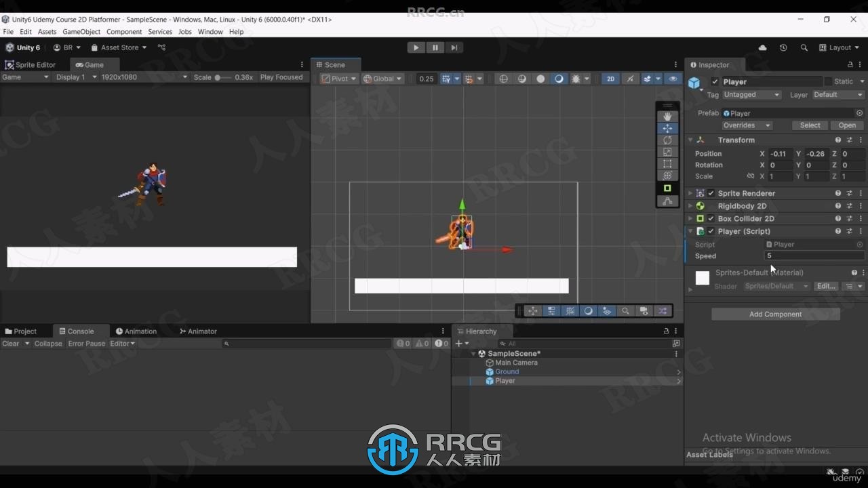Open the Window menu

coord(210,32)
